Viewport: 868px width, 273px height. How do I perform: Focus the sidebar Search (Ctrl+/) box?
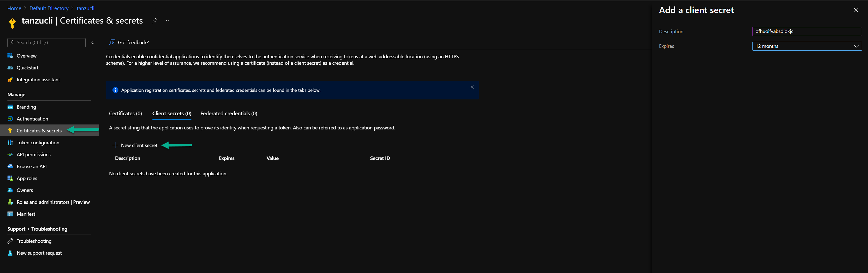click(x=46, y=43)
